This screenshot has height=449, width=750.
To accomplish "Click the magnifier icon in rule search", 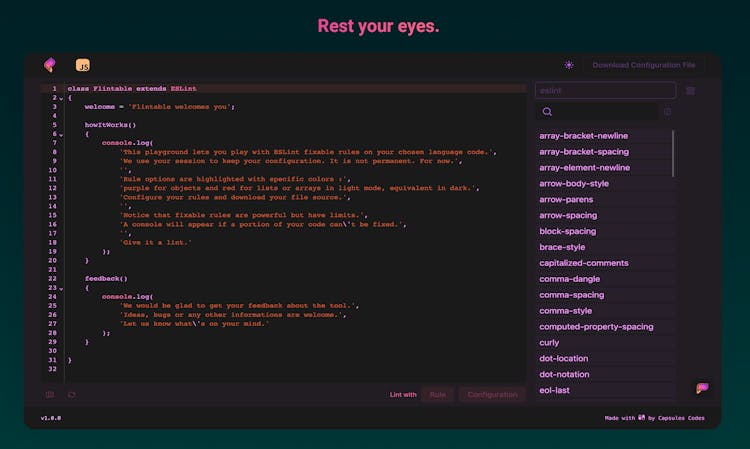I will (x=547, y=112).
